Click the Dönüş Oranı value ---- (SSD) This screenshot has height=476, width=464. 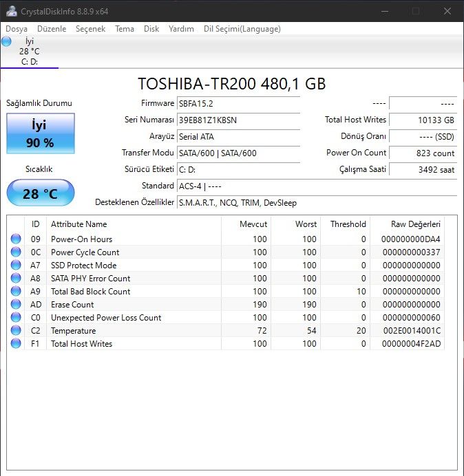[x=423, y=137]
